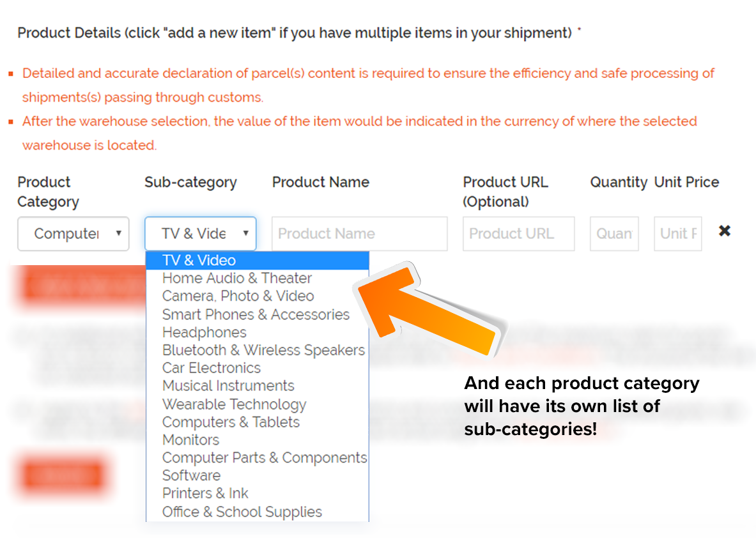Pick Computer Parts & Components
The image size is (756, 559).
[x=258, y=457]
